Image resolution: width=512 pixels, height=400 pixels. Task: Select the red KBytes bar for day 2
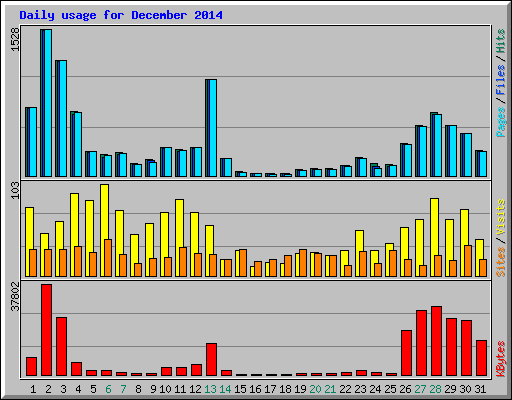47,330
